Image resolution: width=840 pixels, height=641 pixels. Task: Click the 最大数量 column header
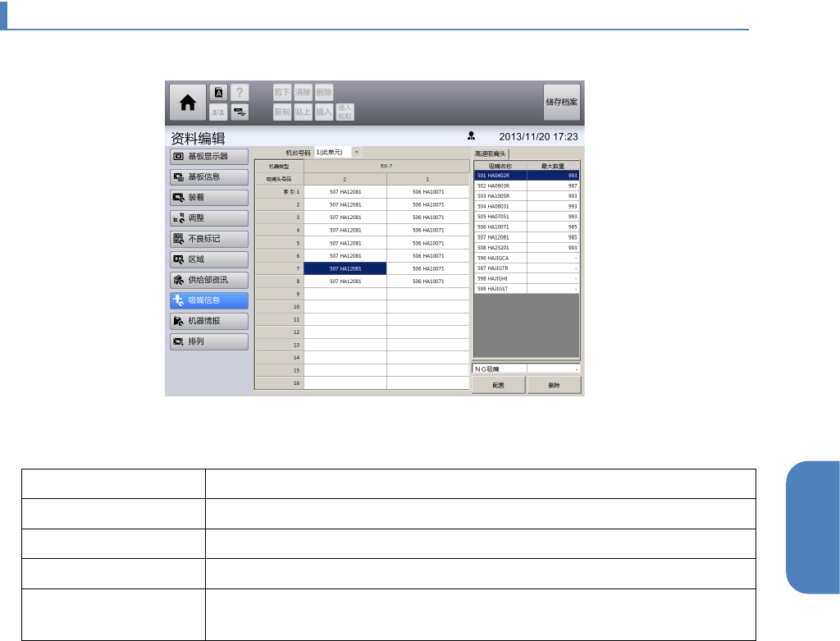(553, 166)
